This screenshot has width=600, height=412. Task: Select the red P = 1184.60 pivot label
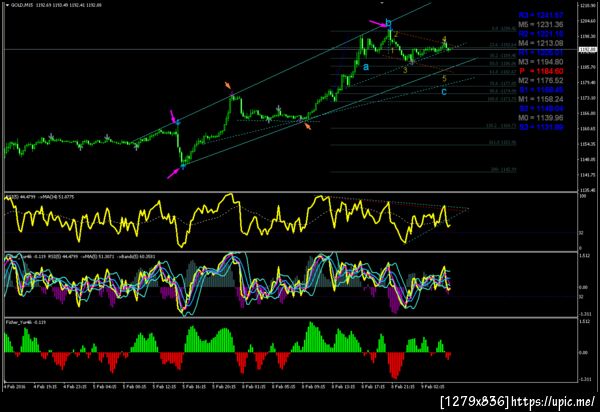(x=541, y=71)
